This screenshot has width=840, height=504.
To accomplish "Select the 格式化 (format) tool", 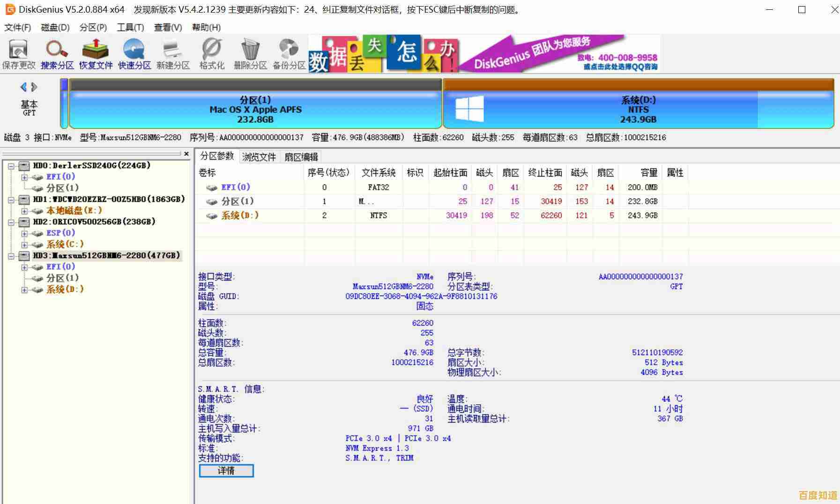I will pyautogui.click(x=210, y=53).
